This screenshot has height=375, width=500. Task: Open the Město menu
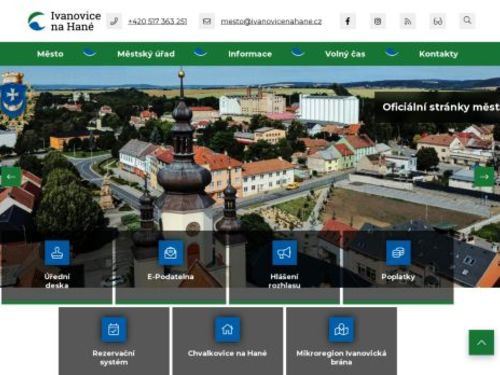point(50,54)
